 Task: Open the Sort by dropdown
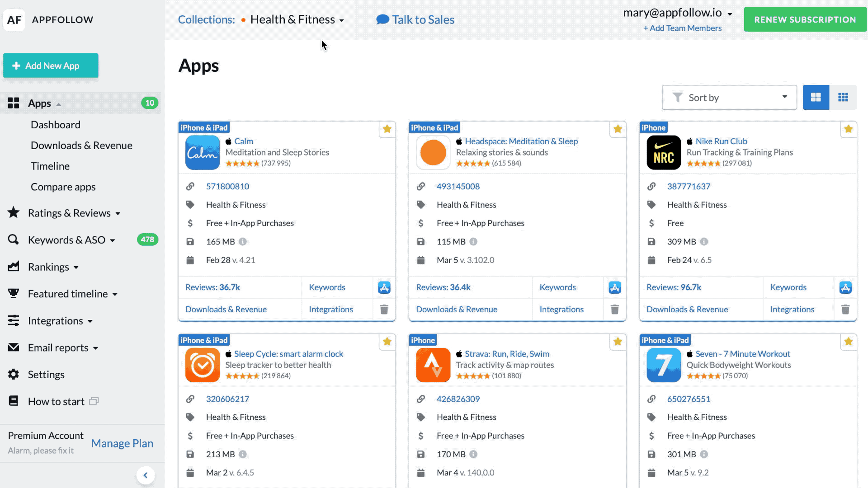(729, 98)
